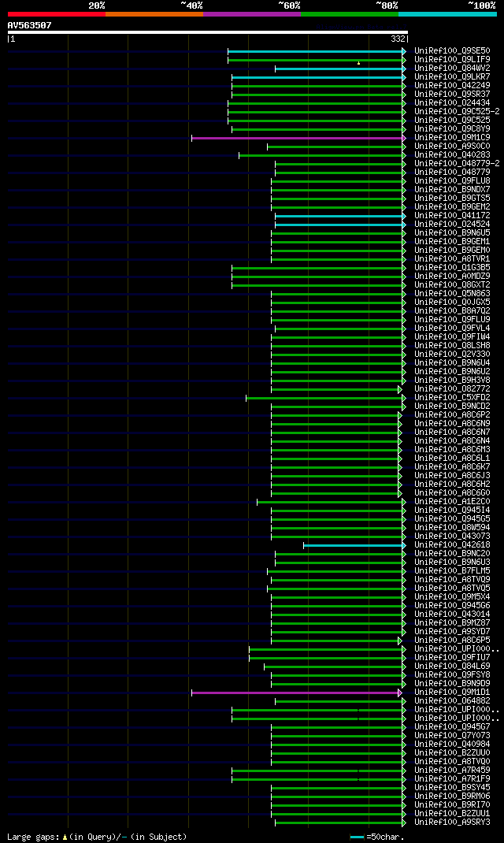The image size is (504, 843).
Task: Select the UniRef100_B9GTS5 label
Action: point(452,199)
